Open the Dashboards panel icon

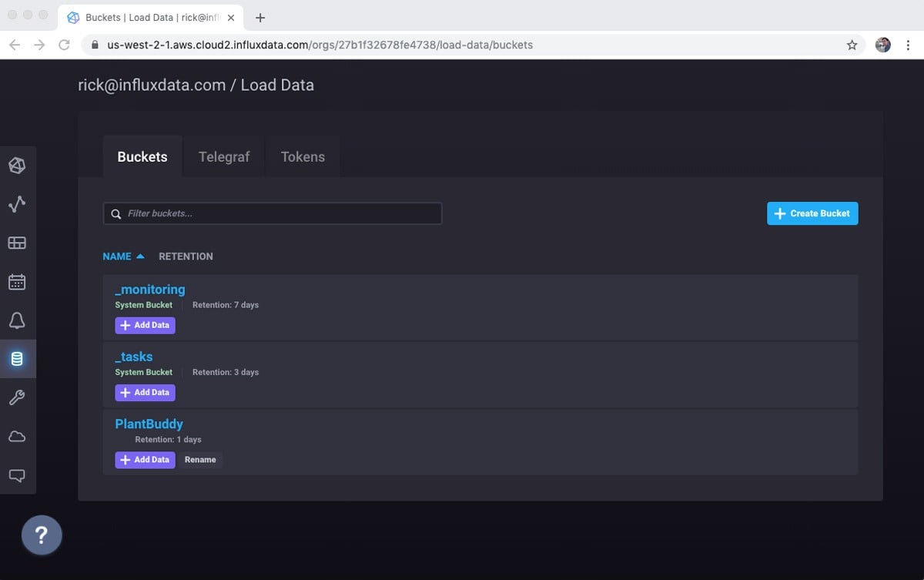click(x=18, y=243)
